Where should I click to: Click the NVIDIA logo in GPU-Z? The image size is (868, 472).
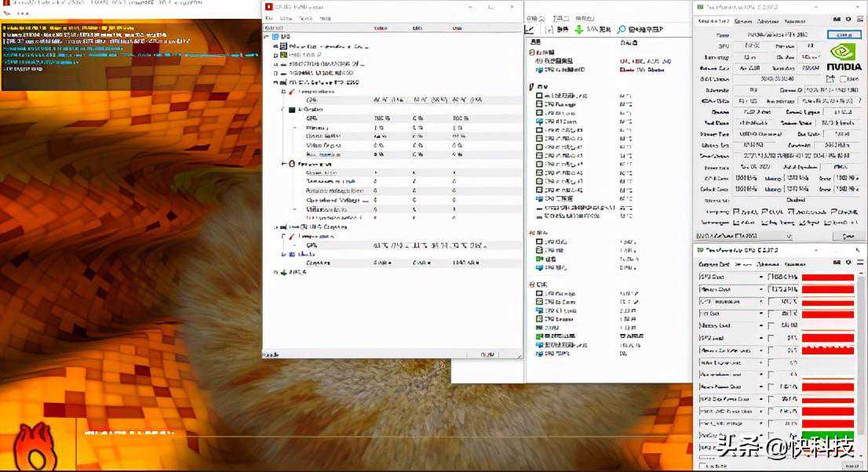(844, 60)
